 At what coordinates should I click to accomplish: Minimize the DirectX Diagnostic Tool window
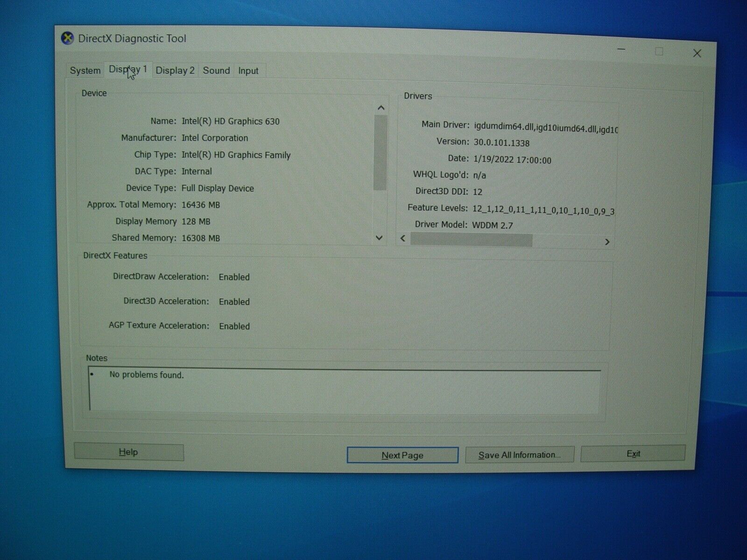[x=621, y=49]
